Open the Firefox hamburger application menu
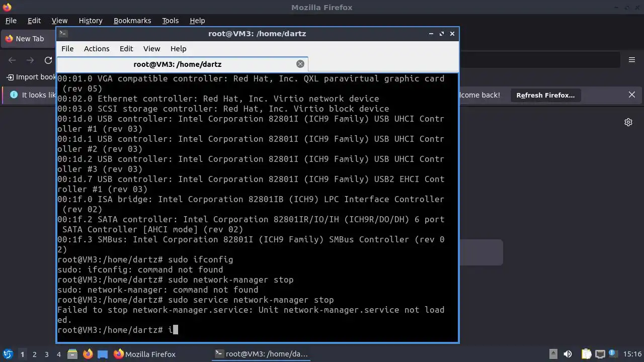The width and height of the screenshot is (644, 362). tap(632, 60)
